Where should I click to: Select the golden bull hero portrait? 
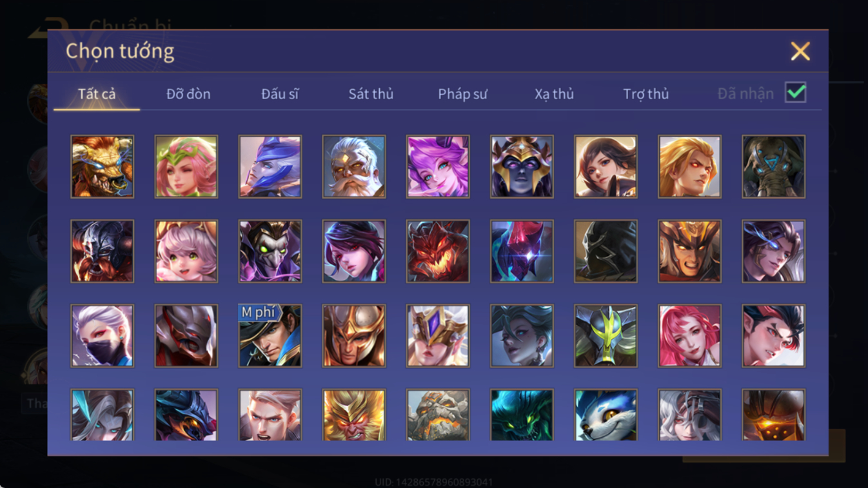pyautogui.click(x=102, y=166)
